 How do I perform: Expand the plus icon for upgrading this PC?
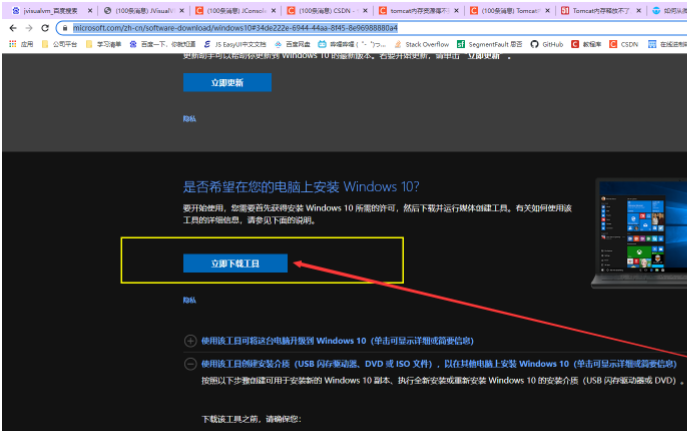pyautogui.click(x=190, y=341)
